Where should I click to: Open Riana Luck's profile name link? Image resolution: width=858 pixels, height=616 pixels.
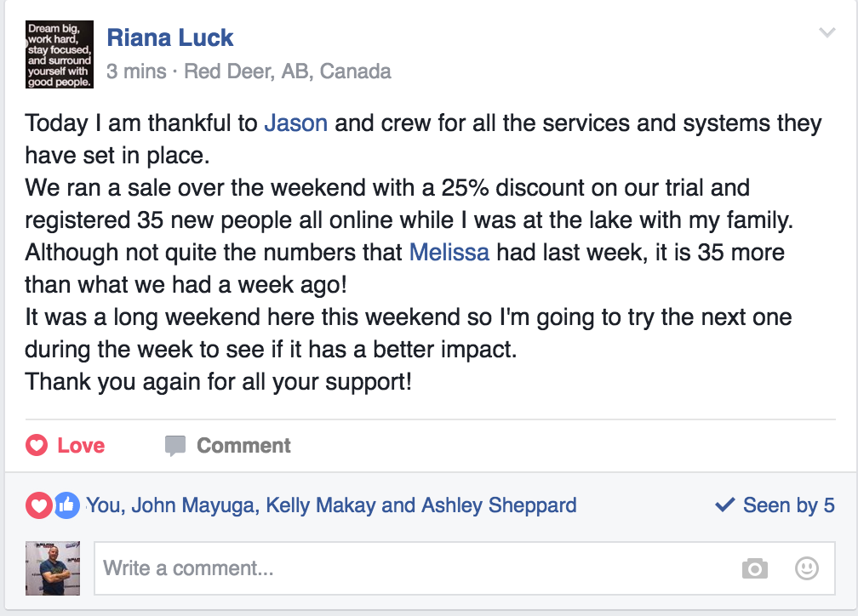pyautogui.click(x=170, y=37)
